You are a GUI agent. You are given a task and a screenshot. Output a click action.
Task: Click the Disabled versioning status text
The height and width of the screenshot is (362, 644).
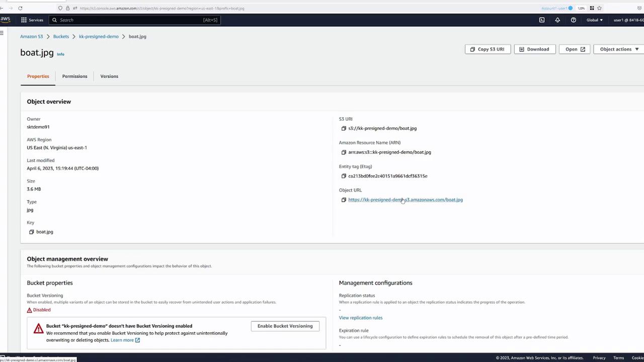[x=42, y=310]
